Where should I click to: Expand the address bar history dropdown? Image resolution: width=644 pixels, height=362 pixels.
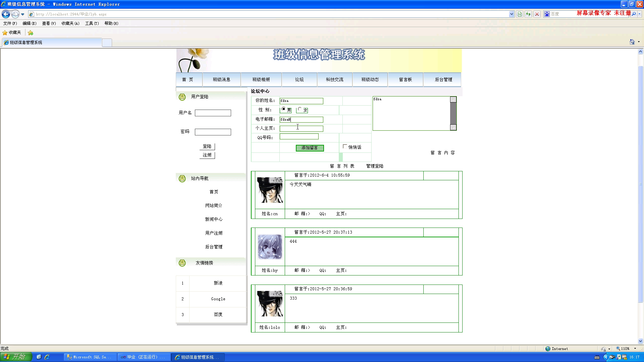pos(512,14)
